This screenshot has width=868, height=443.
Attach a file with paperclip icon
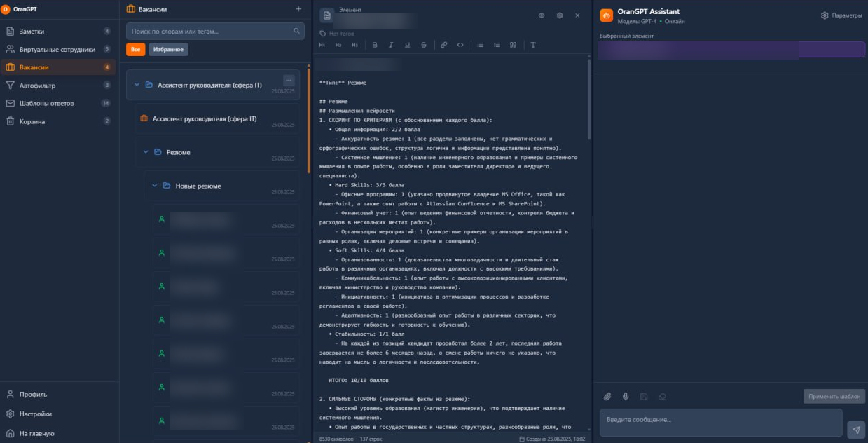pyautogui.click(x=607, y=397)
